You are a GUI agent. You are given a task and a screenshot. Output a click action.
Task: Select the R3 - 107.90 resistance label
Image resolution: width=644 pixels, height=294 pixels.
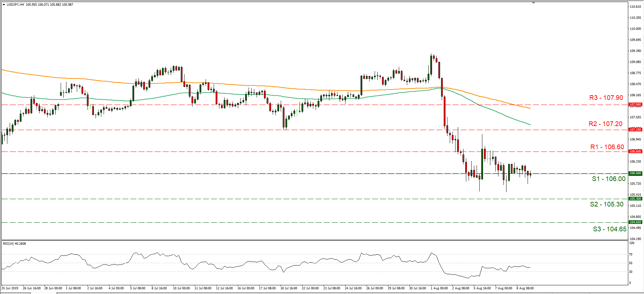coord(606,98)
